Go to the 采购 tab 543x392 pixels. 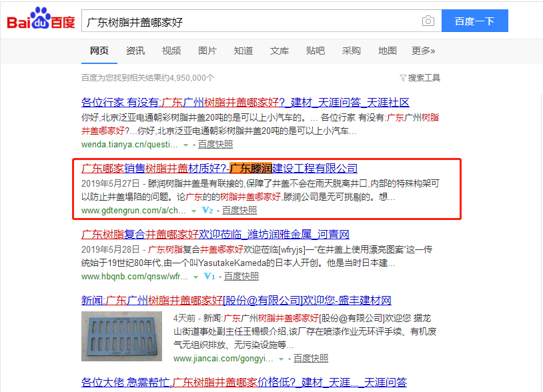coord(352,51)
